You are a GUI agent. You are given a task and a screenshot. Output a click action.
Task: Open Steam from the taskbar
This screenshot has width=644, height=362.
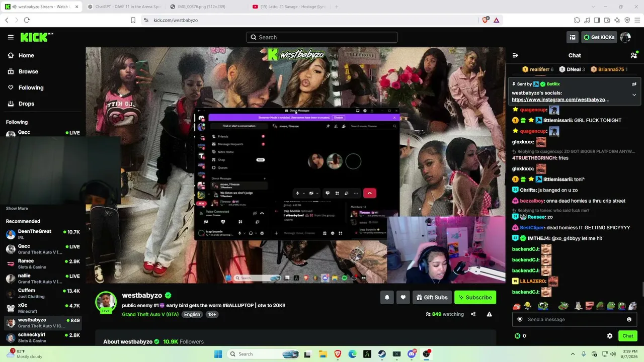click(x=382, y=354)
